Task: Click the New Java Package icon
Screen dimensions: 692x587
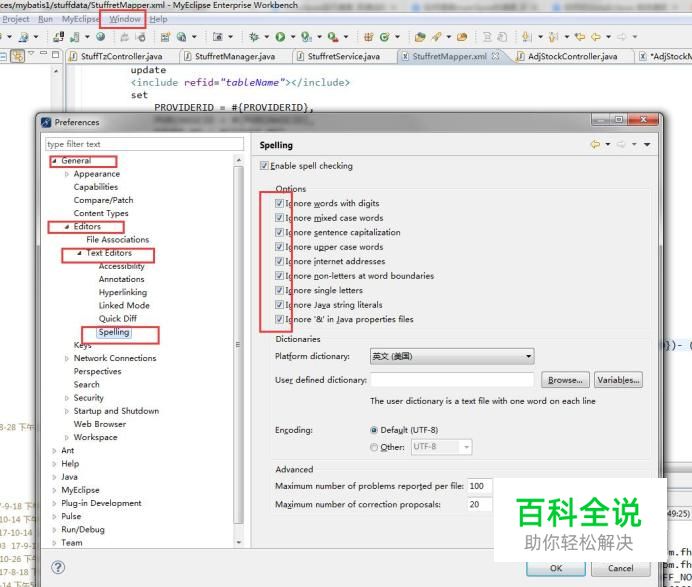Action: [369, 37]
